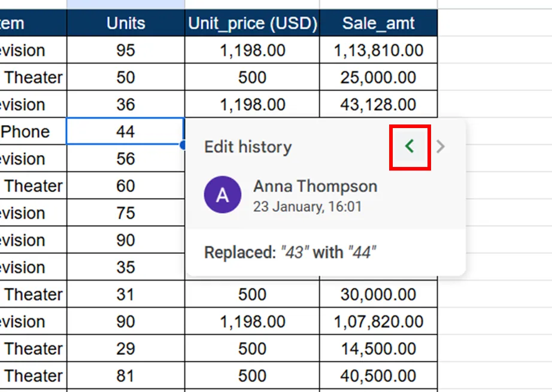
Task: Select the Units column header cell
Action: pos(126,23)
